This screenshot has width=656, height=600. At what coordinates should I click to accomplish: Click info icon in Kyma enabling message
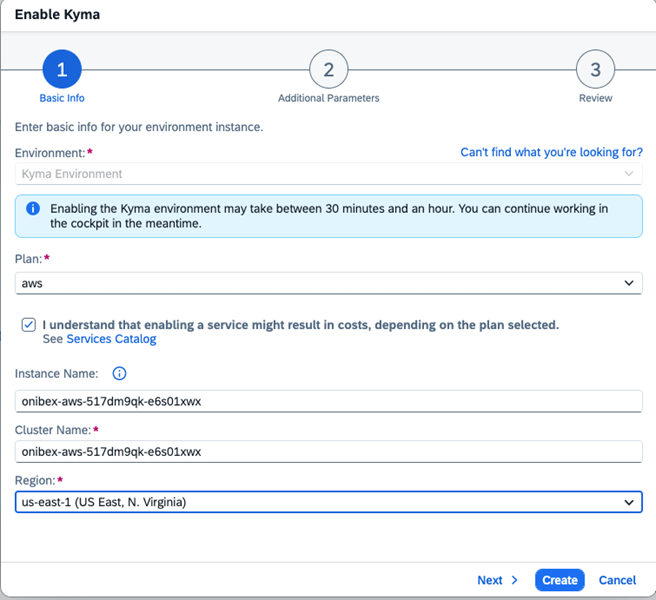coord(33,209)
